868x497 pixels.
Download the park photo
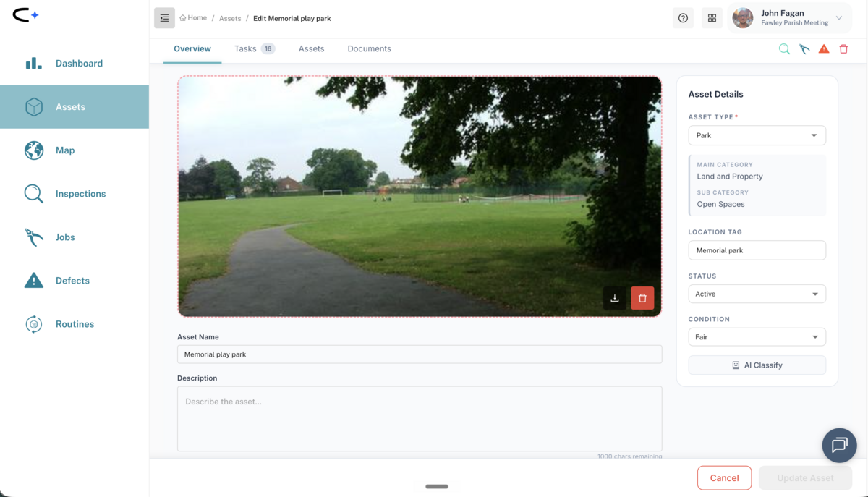point(615,298)
